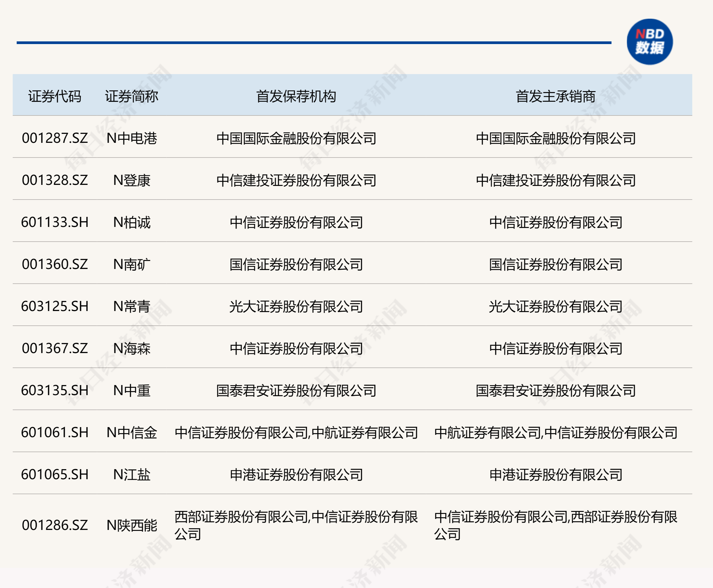713x588 pixels.
Task: Click the NBD数据 round logo
Action: (x=650, y=42)
